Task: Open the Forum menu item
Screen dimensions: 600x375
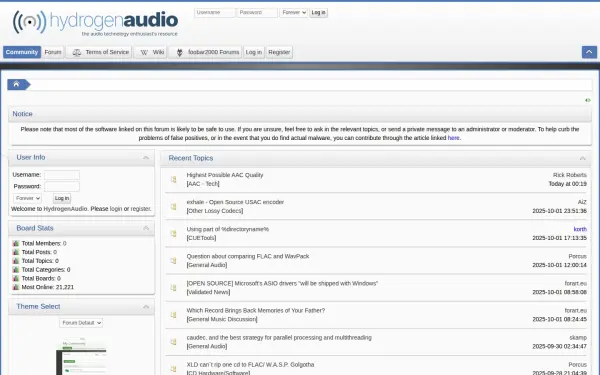Action: click(x=53, y=52)
